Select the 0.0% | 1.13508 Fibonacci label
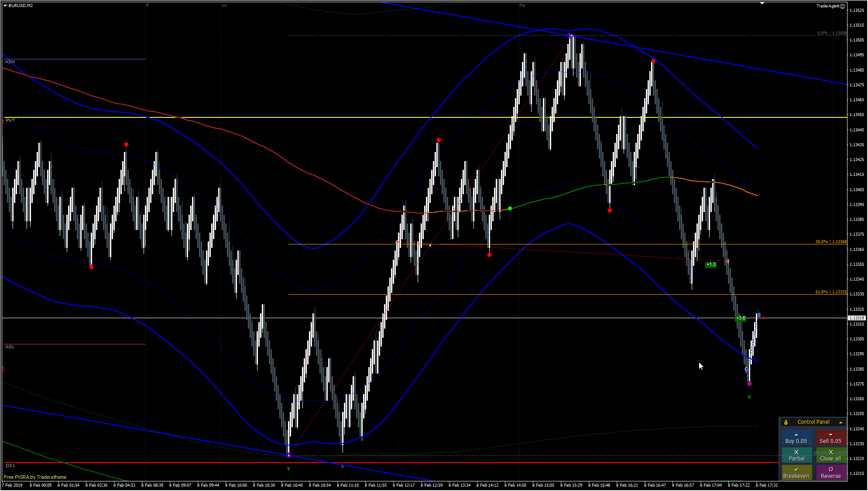Image resolution: width=868 pixels, height=491 pixels. click(x=832, y=33)
